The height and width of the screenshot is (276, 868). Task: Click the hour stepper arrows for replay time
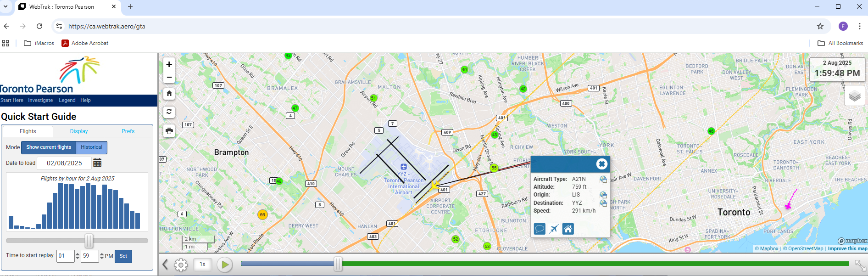(x=77, y=256)
